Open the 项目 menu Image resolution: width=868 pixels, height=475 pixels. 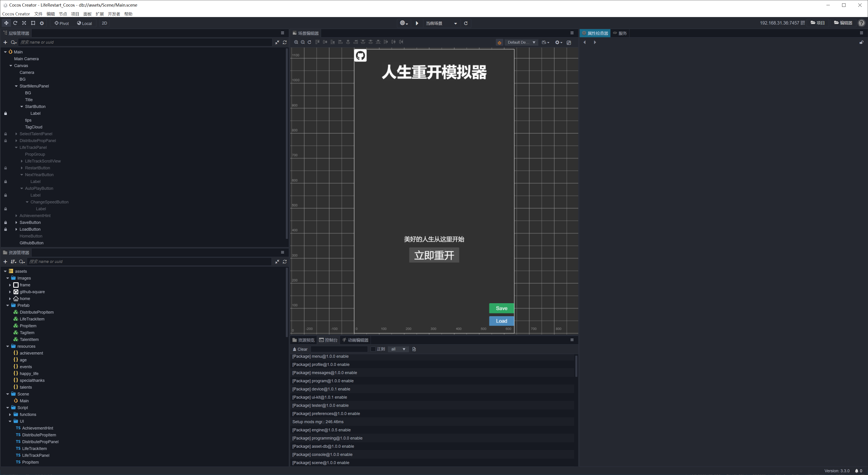tap(75, 14)
